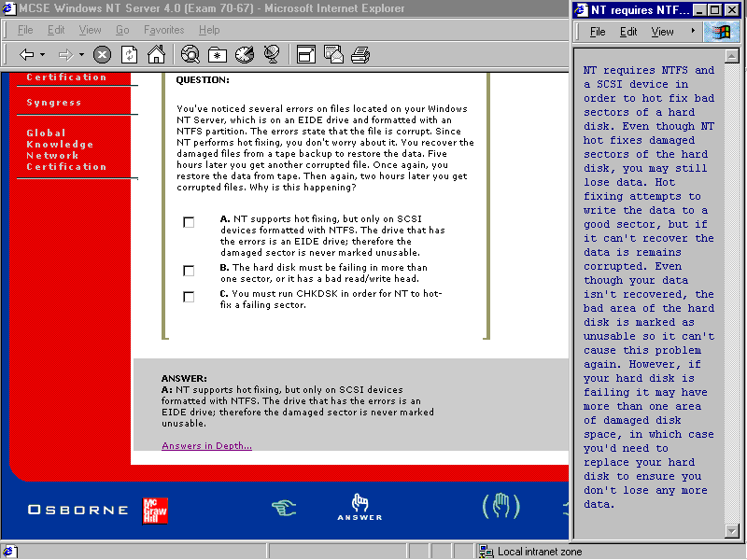Open View menu in NT requires window

tap(662, 32)
